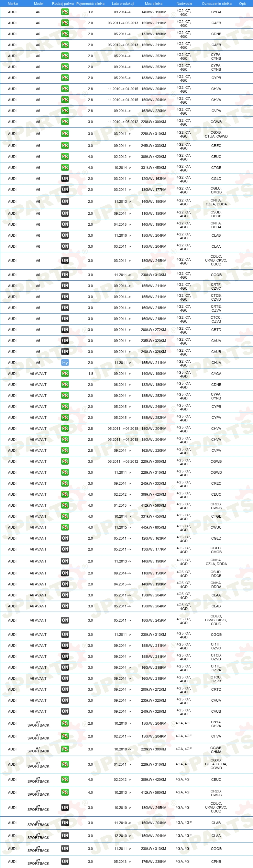The height and width of the screenshot is (868, 253).
Task: Click the petrol icon in the A6 sedan CYGA row
Action: pos(65,12)
